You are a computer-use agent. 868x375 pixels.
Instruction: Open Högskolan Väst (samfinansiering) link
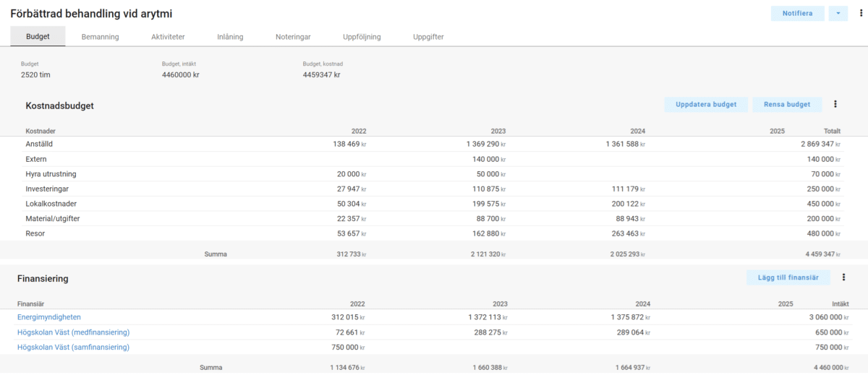tap(73, 348)
